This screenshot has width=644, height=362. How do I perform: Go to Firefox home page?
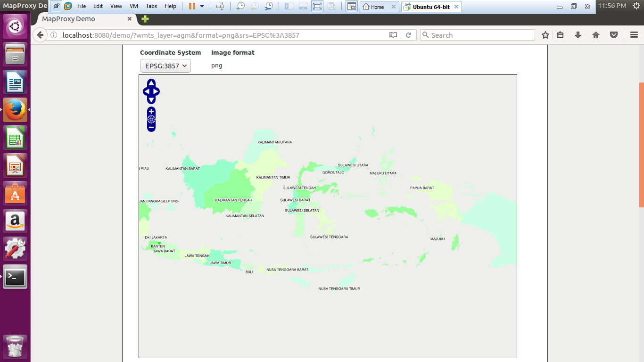pos(596,35)
